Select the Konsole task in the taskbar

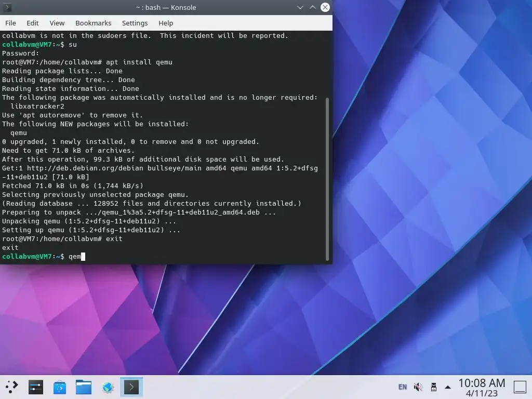pos(131,387)
